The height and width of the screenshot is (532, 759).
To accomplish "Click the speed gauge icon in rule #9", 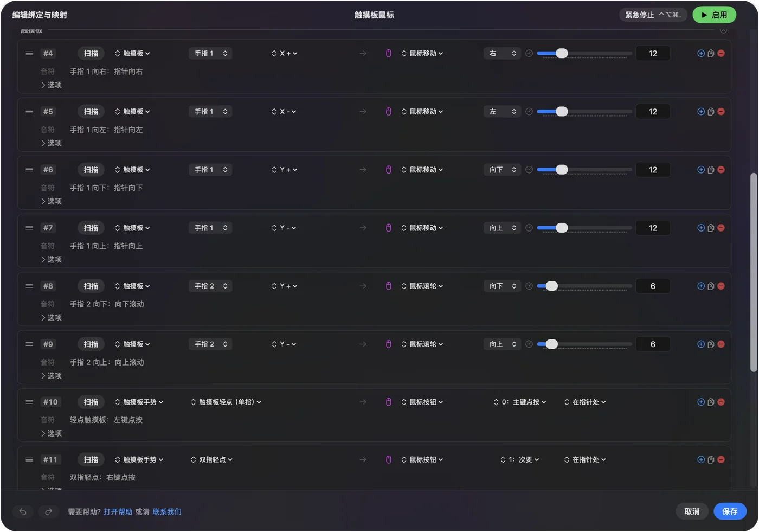I will click(x=529, y=344).
